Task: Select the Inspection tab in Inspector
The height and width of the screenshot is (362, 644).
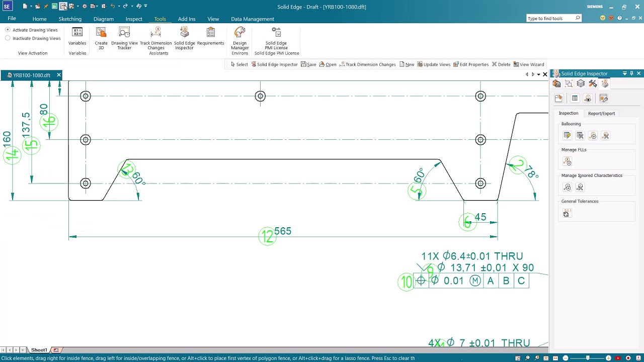Action: [568, 113]
